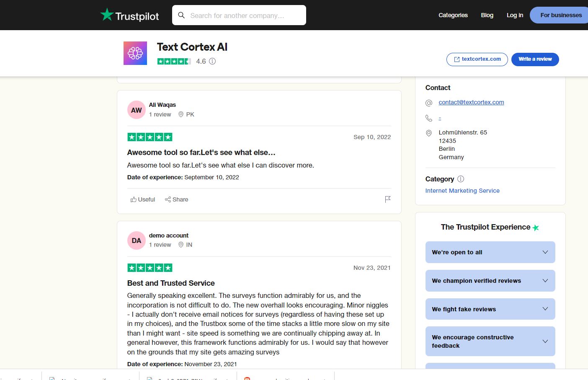The image size is (588, 380).
Task: Click the Text Cortex AI brain logo
Action: (135, 53)
